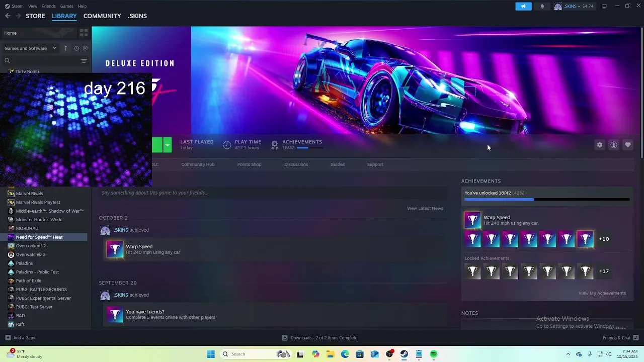Show hidden system tray icons chevron
Screen dimensions: 644x362
(568, 354)
